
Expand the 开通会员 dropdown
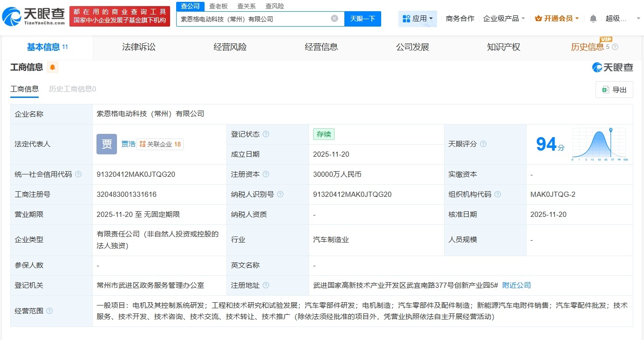(x=557, y=18)
